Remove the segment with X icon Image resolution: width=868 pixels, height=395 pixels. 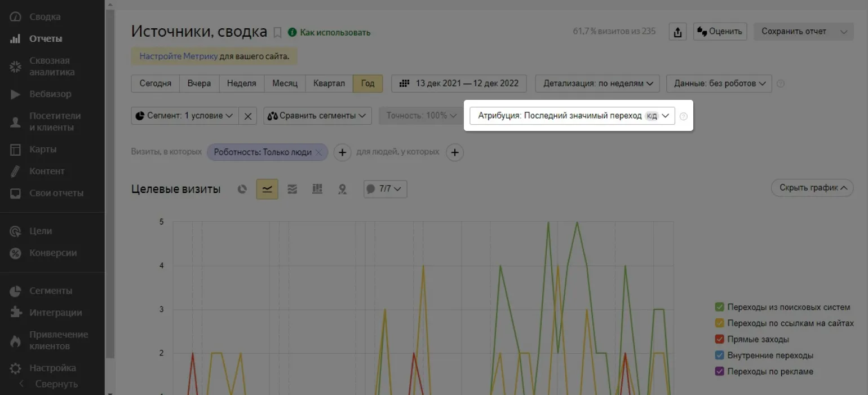(x=248, y=116)
